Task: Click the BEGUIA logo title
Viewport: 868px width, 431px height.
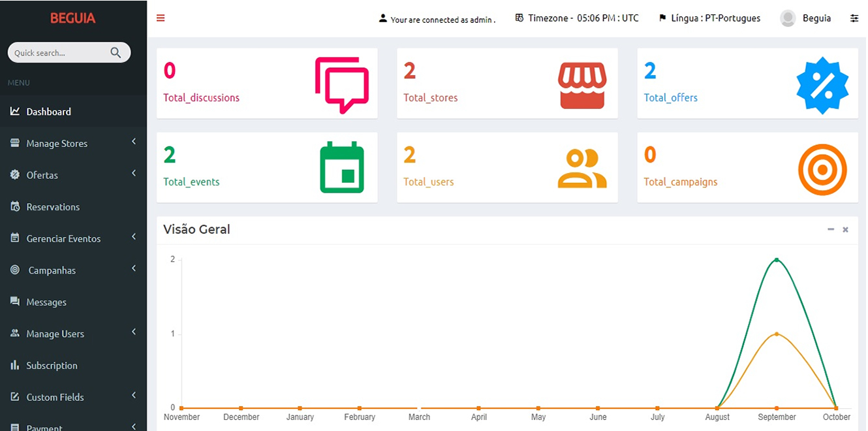Action: coord(73,18)
